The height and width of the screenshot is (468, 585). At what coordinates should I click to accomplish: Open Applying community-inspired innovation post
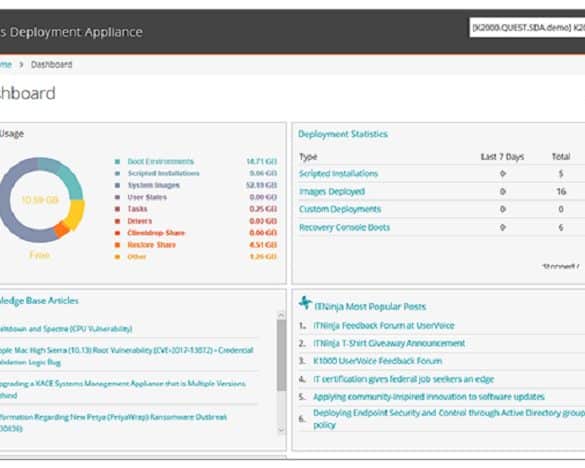429,397
